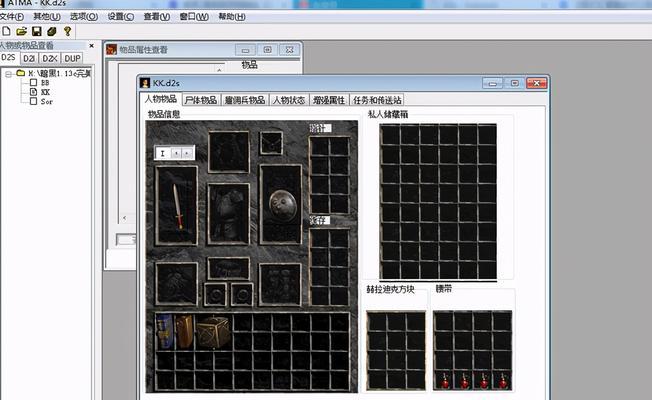The width and height of the screenshot is (652, 400).
Task: Collapse the K:\ folder tree node
Action: 8,74
